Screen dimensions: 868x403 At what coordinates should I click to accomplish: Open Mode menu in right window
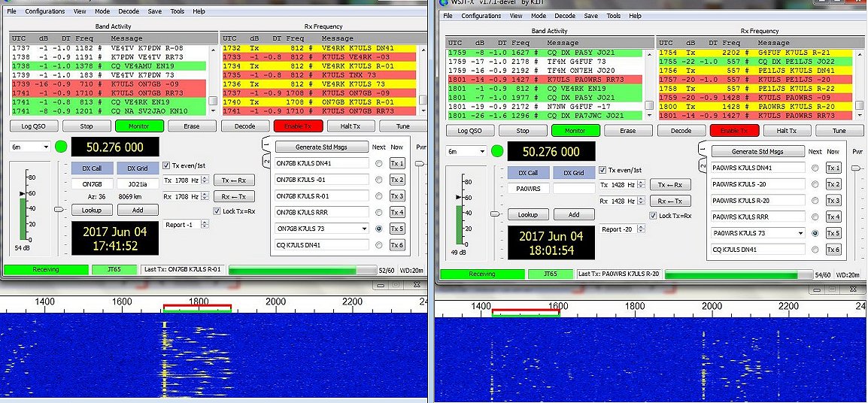pyautogui.click(x=538, y=16)
